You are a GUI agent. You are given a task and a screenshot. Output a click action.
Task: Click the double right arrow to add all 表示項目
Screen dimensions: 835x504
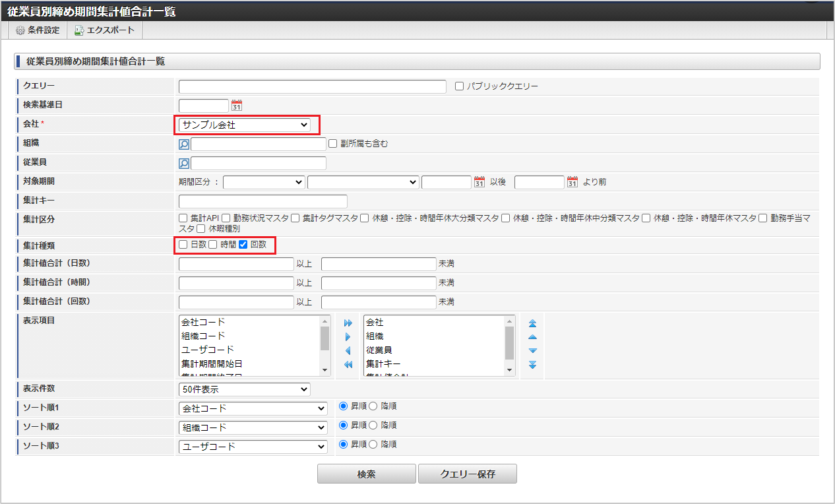coord(348,323)
